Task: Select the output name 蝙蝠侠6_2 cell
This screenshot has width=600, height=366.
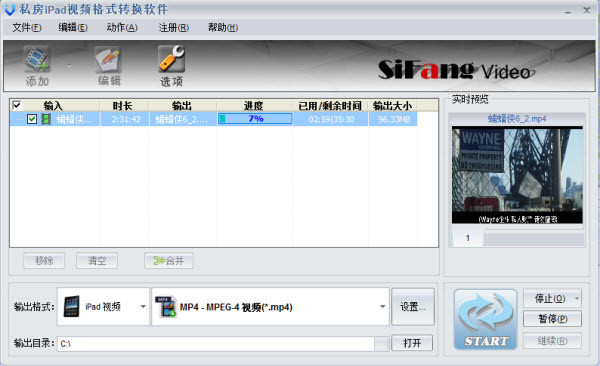Action: pyautogui.click(x=182, y=119)
